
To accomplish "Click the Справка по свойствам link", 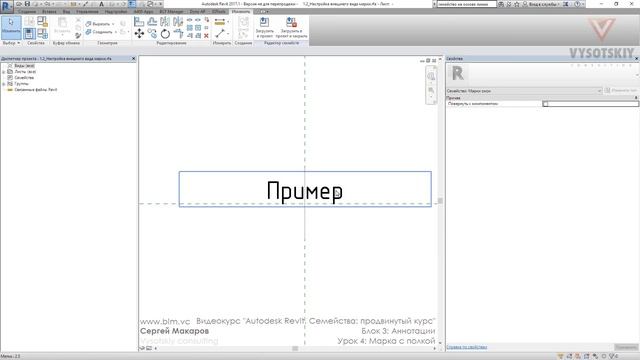I will [x=467, y=347].
